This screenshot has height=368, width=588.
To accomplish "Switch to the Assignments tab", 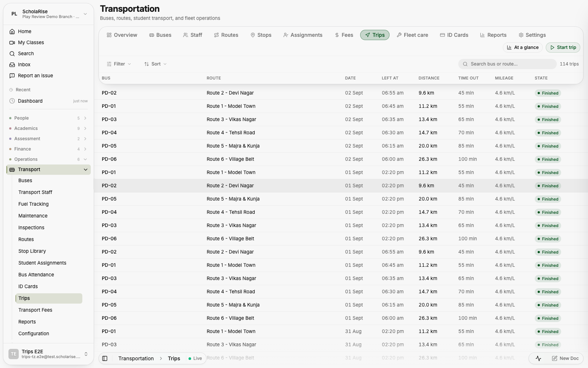I will click(x=303, y=35).
